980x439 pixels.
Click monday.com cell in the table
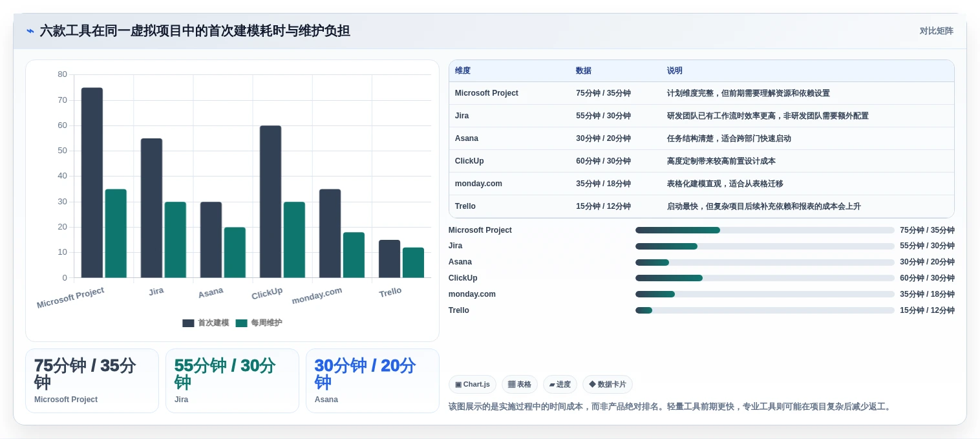click(478, 184)
